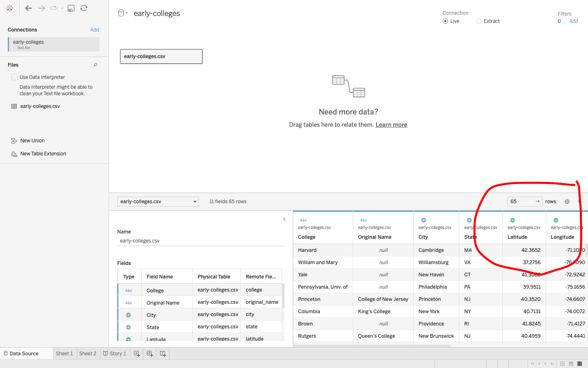Click the original_name remote field cell
This screenshot has width=588, height=368.
[262, 302]
